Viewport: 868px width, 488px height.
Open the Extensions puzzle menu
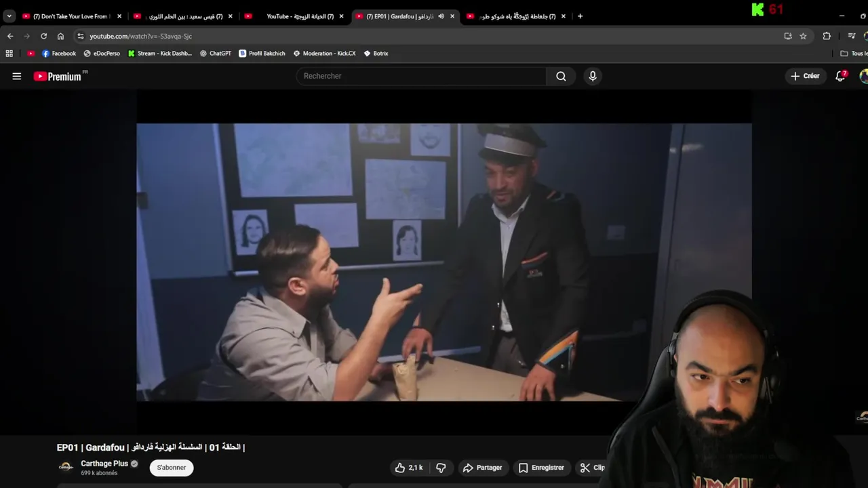coord(827,36)
